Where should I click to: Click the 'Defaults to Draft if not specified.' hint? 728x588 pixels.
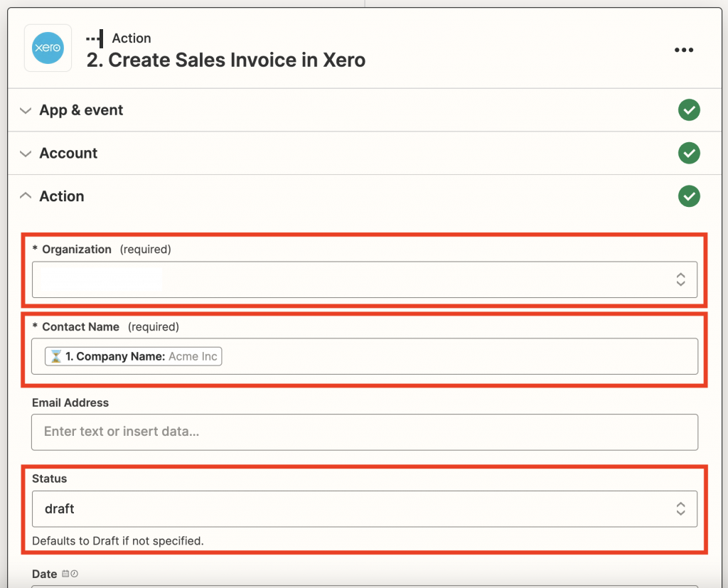[x=118, y=541]
